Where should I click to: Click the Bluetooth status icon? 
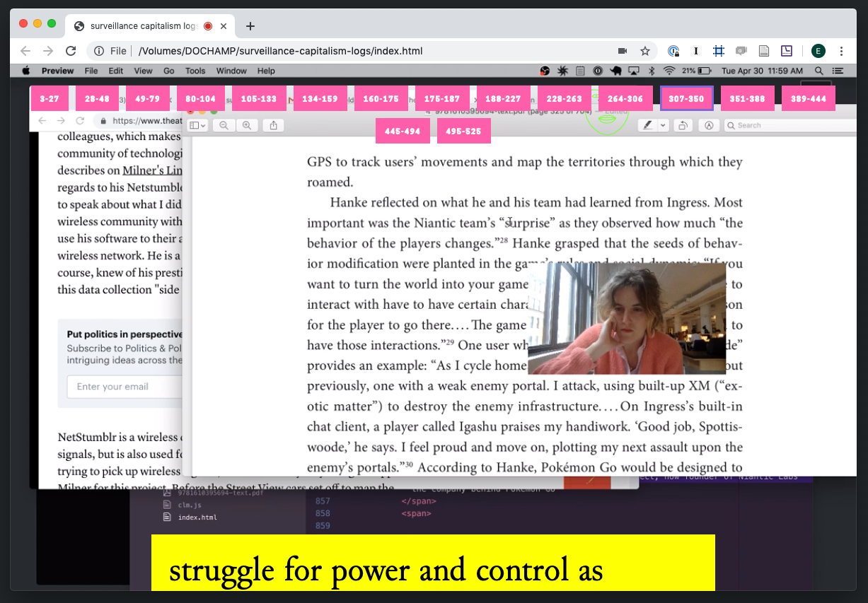tap(651, 71)
